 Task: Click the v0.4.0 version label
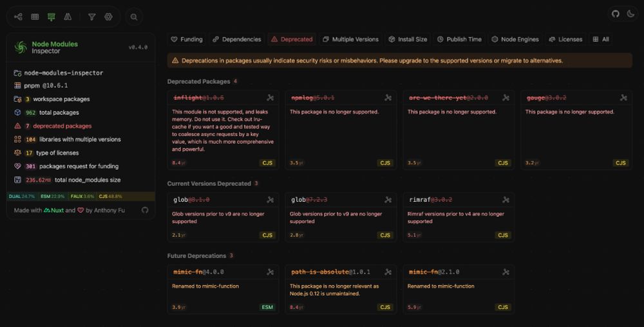[x=138, y=47]
